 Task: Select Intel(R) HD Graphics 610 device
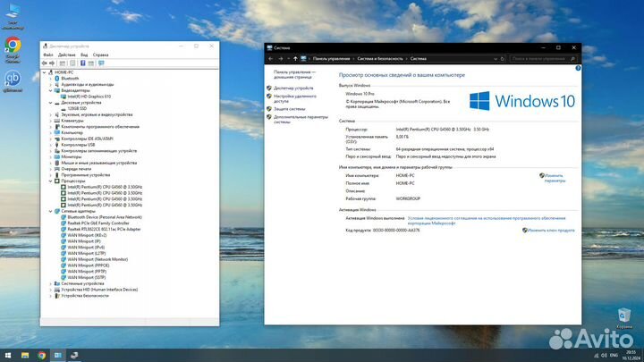pyautogui.click(x=89, y=97)
